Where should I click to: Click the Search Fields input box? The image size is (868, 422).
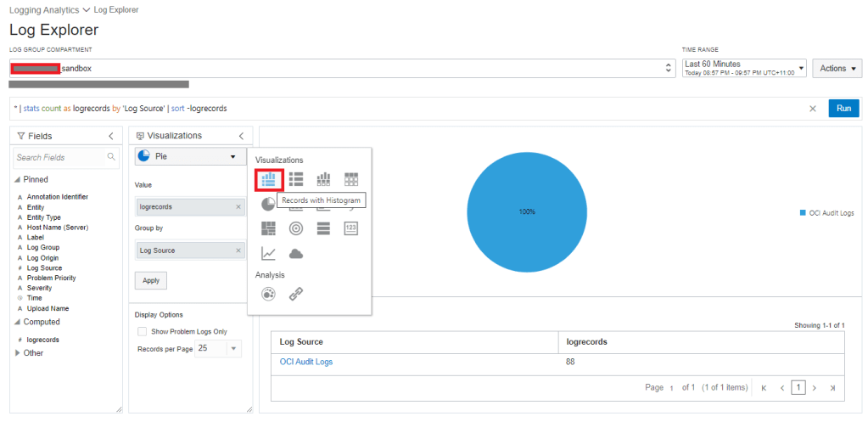60,157
